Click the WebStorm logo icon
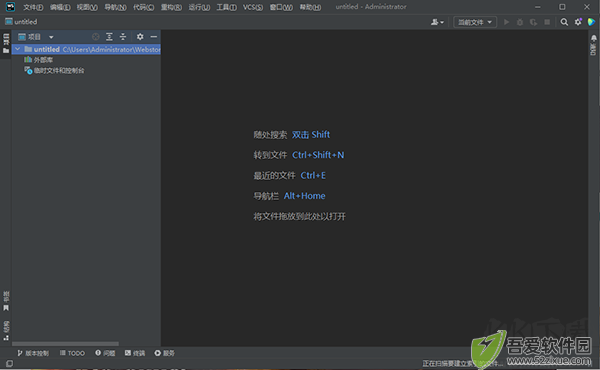Screen dimensions: 600x370 coord(10,7)
